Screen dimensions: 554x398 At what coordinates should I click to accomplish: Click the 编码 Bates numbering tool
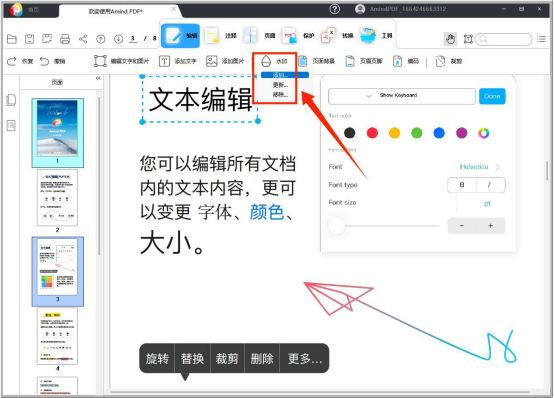(406, 61)
